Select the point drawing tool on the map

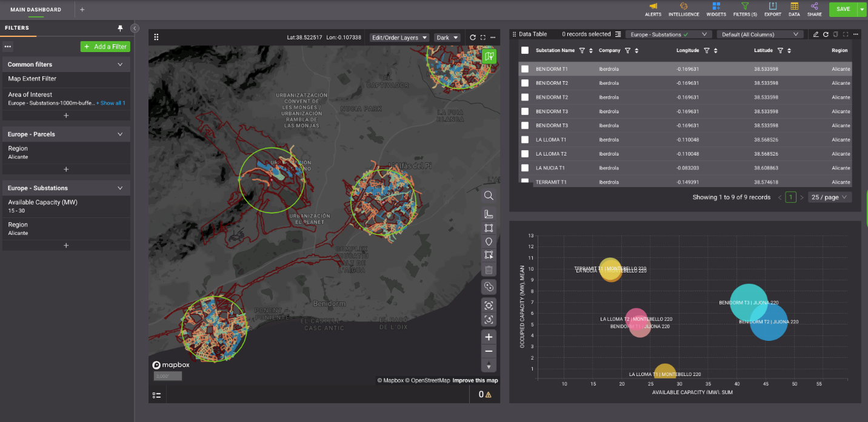[489, 241]
